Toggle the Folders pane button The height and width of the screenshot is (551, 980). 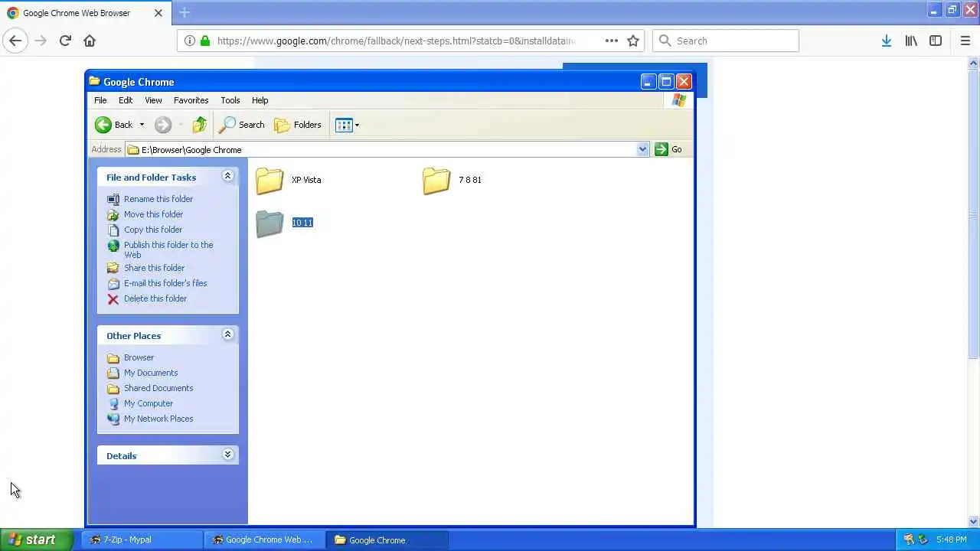tap(298, 125)
